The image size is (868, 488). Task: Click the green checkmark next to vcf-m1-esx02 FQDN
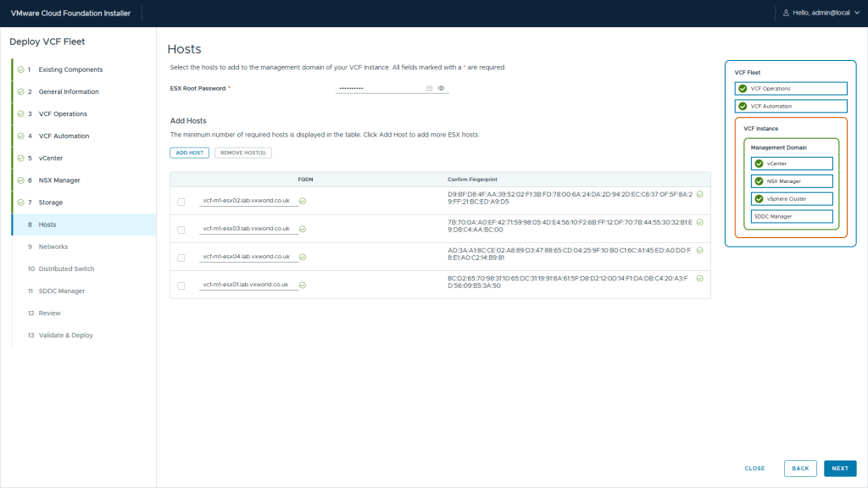tap(303, 201)
